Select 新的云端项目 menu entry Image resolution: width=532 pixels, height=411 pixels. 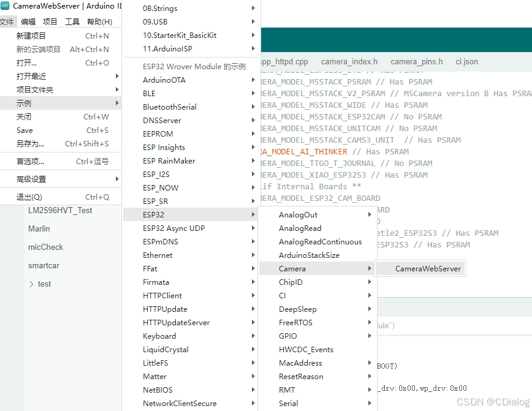point(61,49)
